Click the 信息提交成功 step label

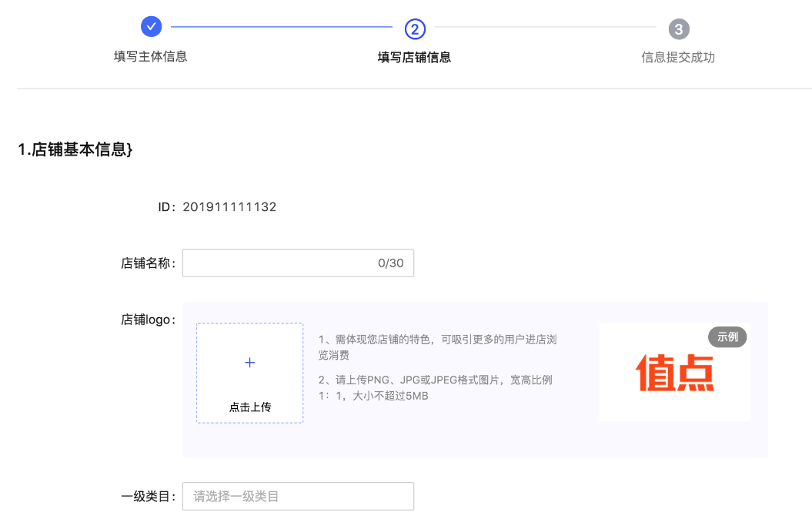click(678, 55)
